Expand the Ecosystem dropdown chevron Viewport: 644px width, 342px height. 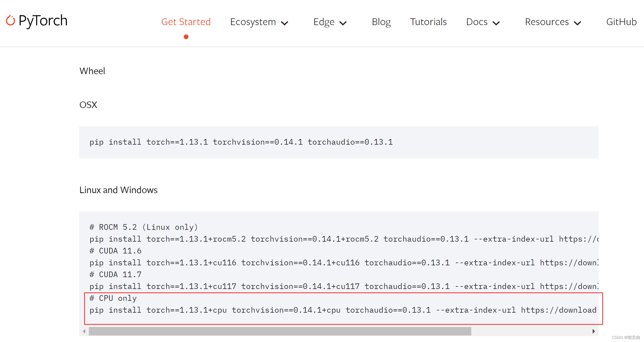285,23
